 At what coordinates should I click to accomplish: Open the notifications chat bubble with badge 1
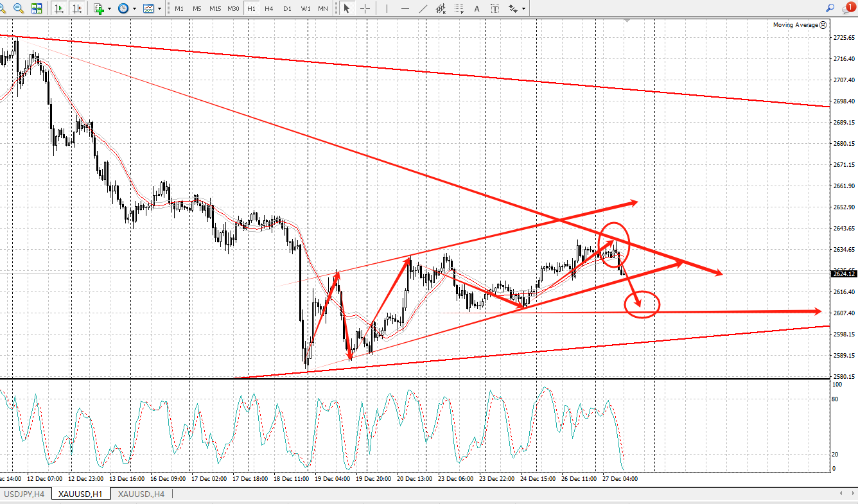point(848,8)
